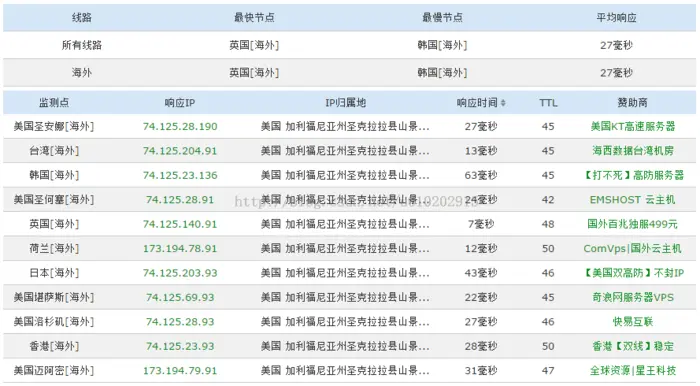The height and width of the screenshot is (386, 700).
Task: Click the IP归属地 column header
Action: 346,103
